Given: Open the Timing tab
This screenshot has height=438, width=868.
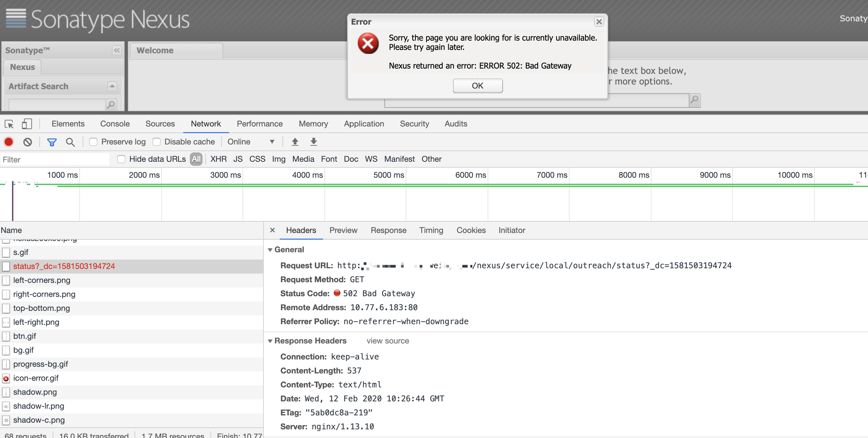Looking at the screenshot, I should (x=431, y=230).
